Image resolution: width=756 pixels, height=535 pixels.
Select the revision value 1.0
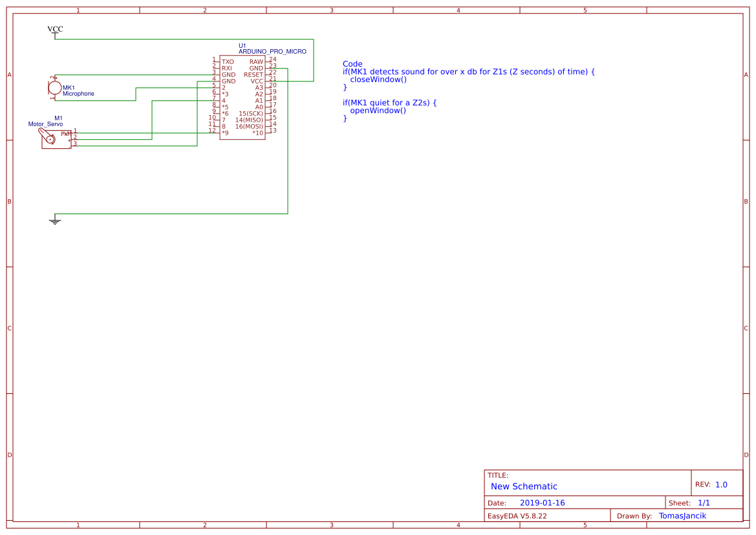721,485
